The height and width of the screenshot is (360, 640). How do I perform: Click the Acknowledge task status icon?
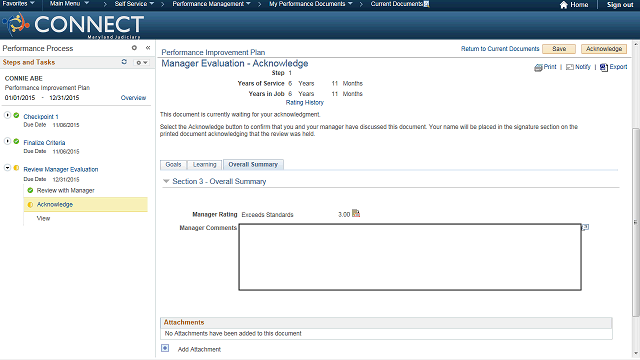(x=30, y=204)
